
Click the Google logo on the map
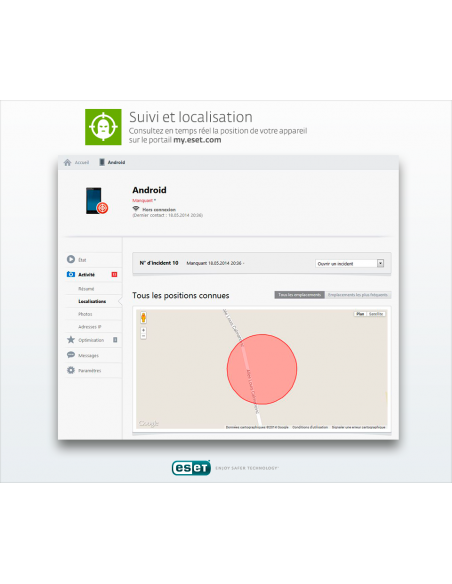pyautogui.click(x=148, y=423)
